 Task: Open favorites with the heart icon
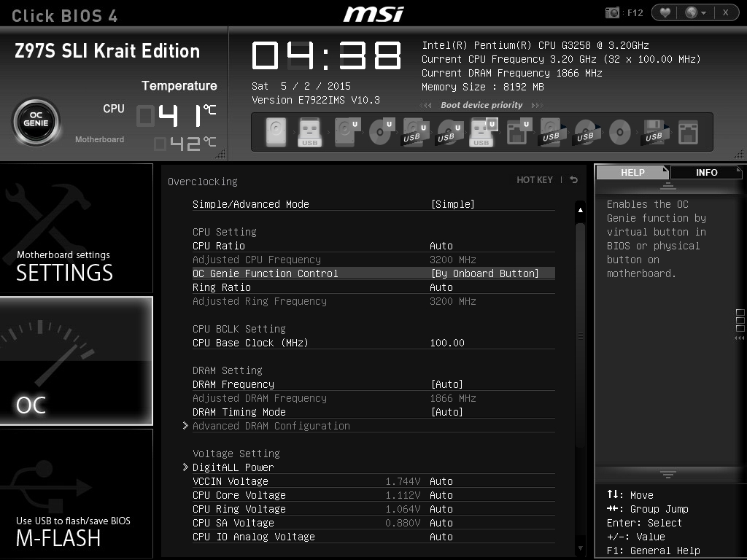[x=665, y=12]
